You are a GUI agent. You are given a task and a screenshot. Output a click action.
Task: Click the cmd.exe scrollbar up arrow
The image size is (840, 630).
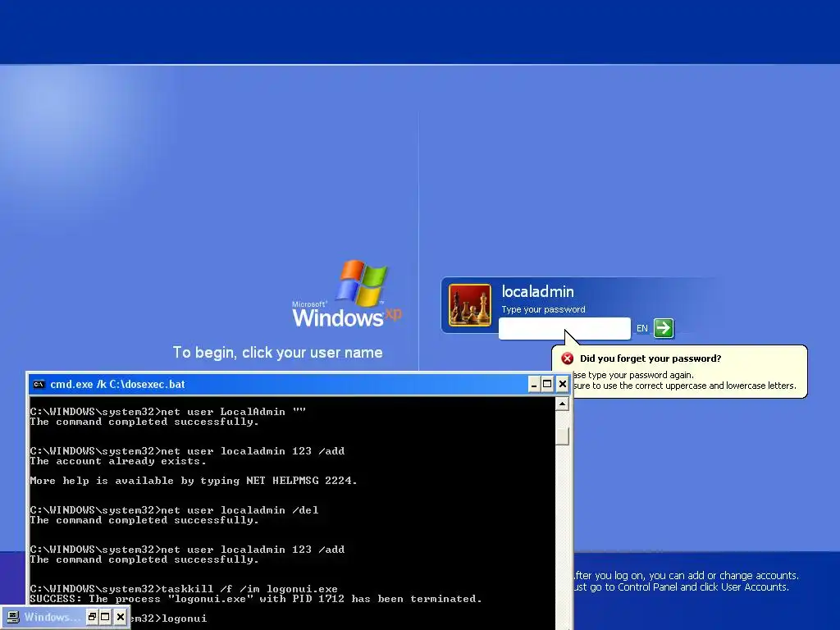click(x=562, y=404)
